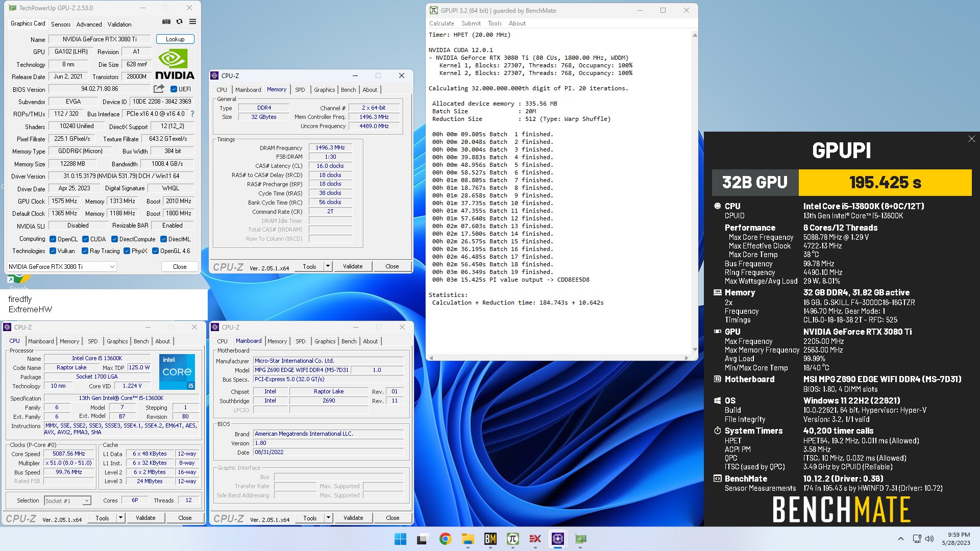Toggle the DirectML checkbox
The image size is (980, 551).
click(163, 239)
